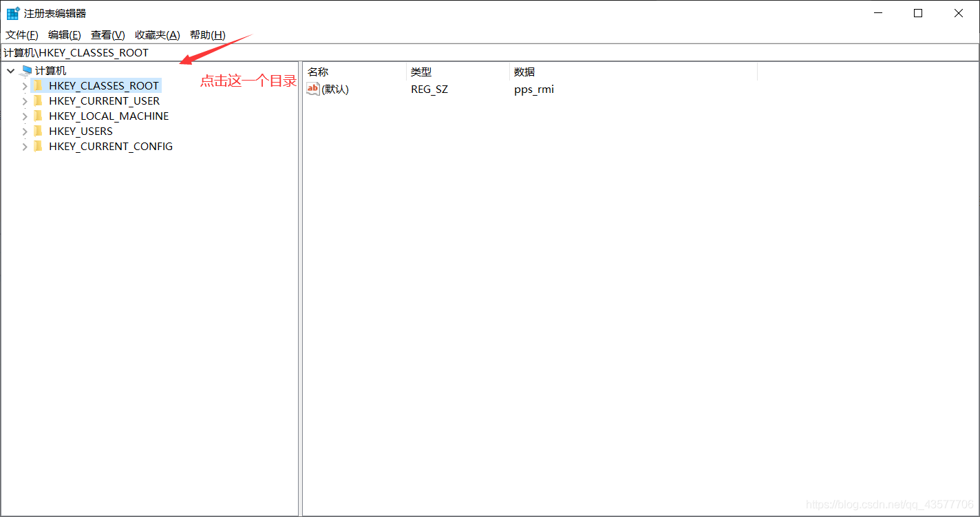
Task: Select the HKEY_CURRENT_CONFIG tree label
Action: click(x=111, y=146)
